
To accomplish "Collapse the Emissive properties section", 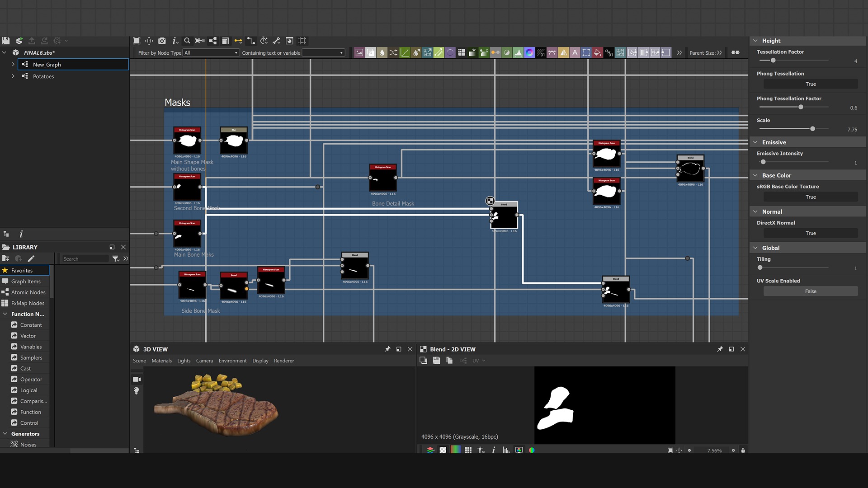I will pos(755,142).
